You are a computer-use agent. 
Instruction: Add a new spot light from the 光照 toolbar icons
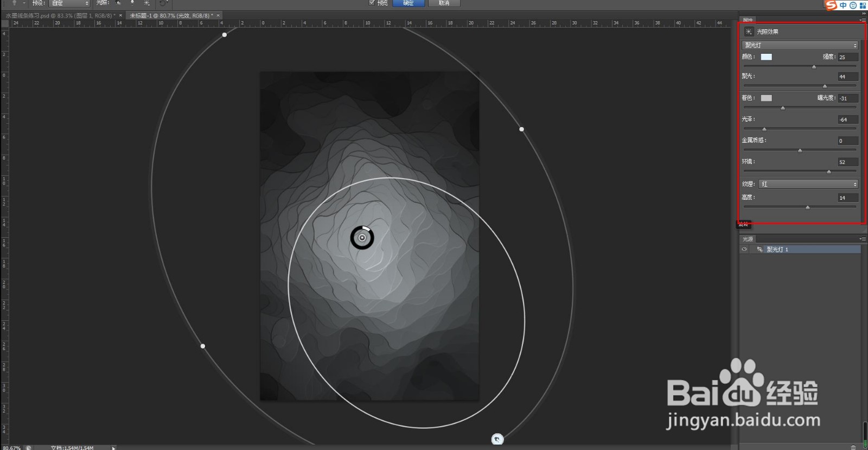click(118, 3)
